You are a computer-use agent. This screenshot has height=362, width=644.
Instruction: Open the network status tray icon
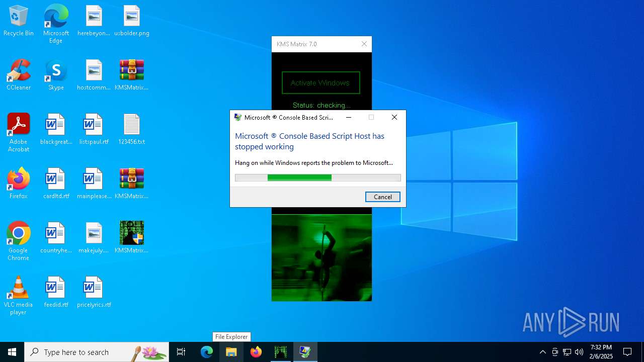tap(567, 352)
